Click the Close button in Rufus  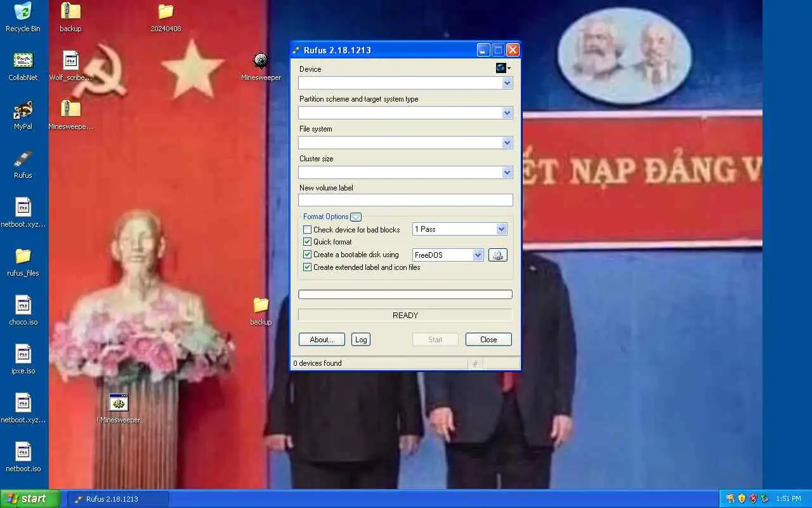(488, 340)
